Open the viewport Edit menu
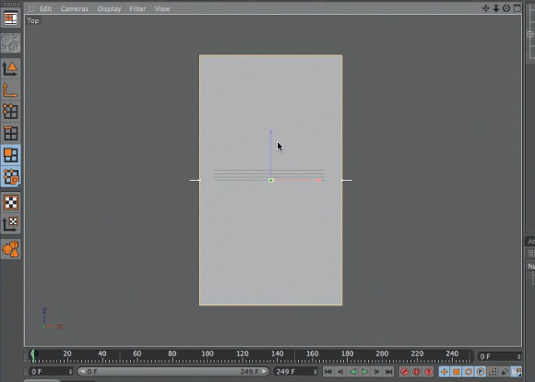 click(x=45, y=9)
